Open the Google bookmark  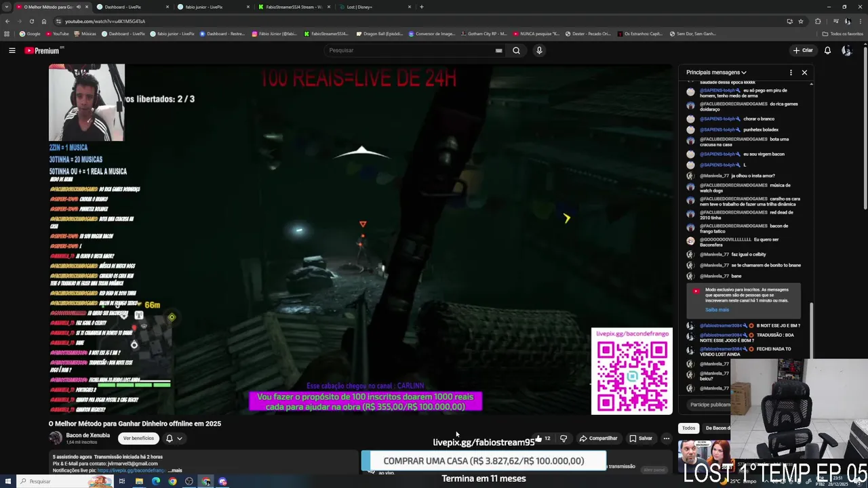tap(30, 34)
